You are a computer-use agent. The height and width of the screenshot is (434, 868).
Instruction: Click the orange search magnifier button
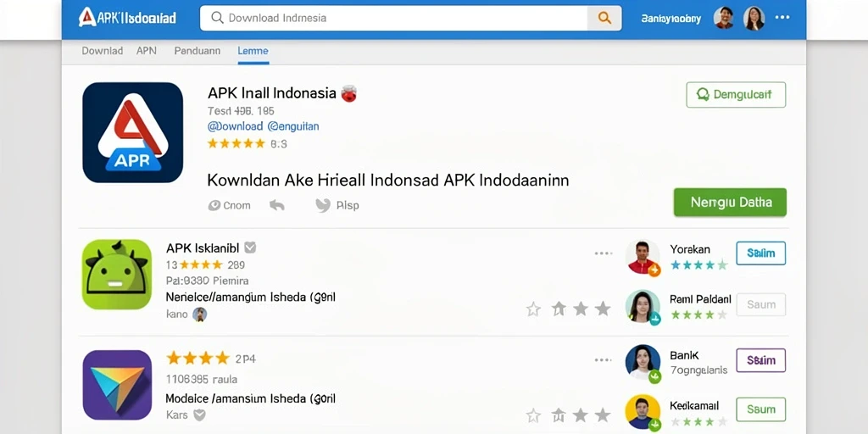604,18
